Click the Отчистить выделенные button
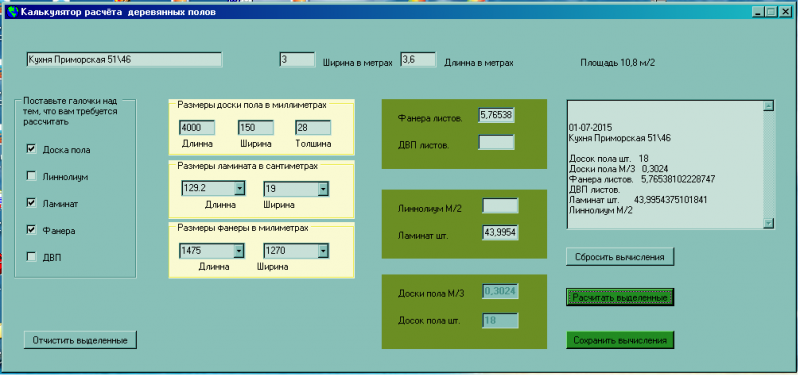Viewport: 800px width, 376px height. (80, 340)
